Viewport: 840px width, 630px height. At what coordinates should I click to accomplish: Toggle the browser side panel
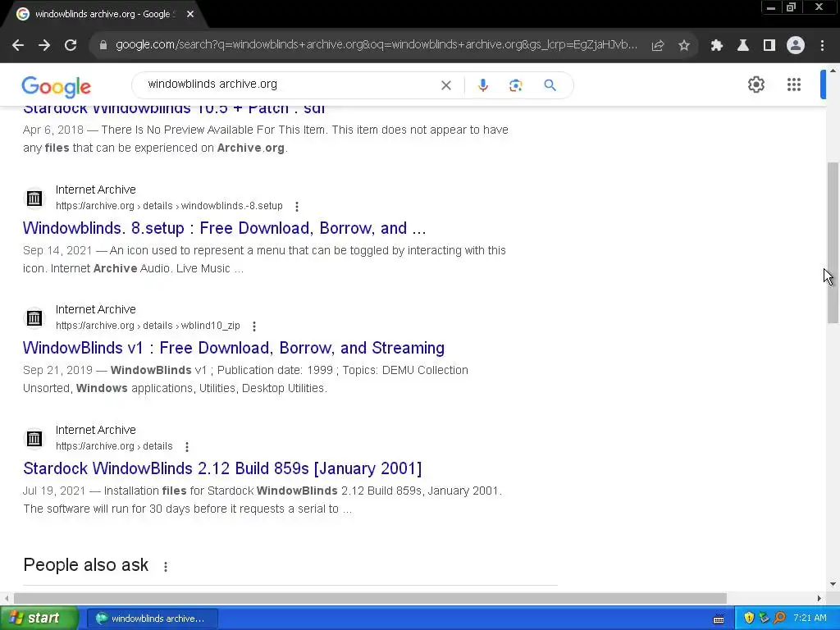(x=769, y=46)
